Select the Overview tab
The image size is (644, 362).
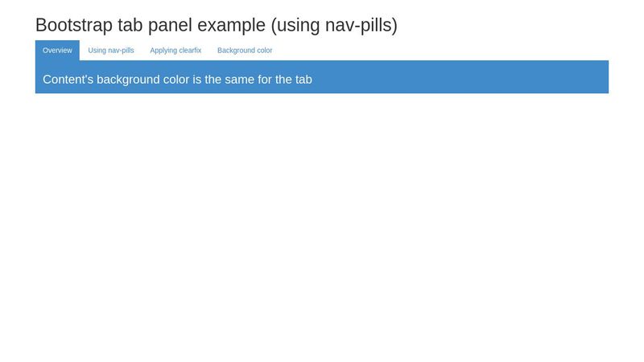(x=57, y=51)
